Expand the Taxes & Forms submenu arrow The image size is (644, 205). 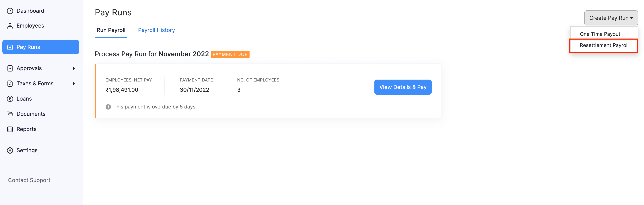pos(74,83)
